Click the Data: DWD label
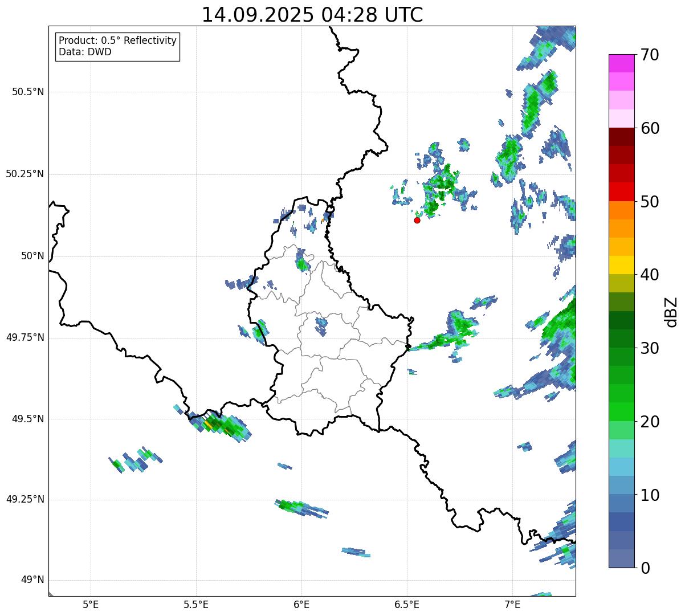Image resolution: width=685 pixels, height=616 pixels. click(x=85, y=52)
